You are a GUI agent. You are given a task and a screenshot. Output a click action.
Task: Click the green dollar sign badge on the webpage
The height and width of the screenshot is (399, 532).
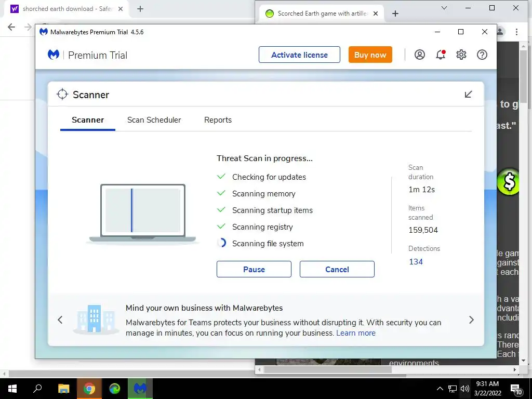[x=508, y=182]
